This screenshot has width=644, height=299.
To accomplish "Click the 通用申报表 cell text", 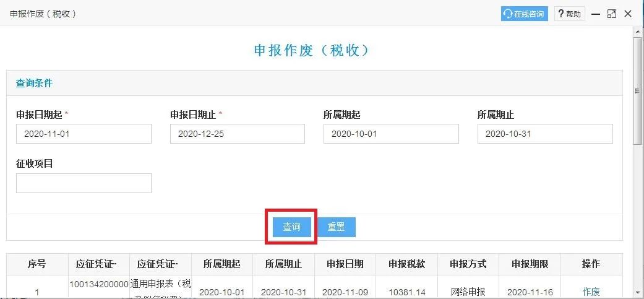I will pyautogui.click(x=161, y=284).
